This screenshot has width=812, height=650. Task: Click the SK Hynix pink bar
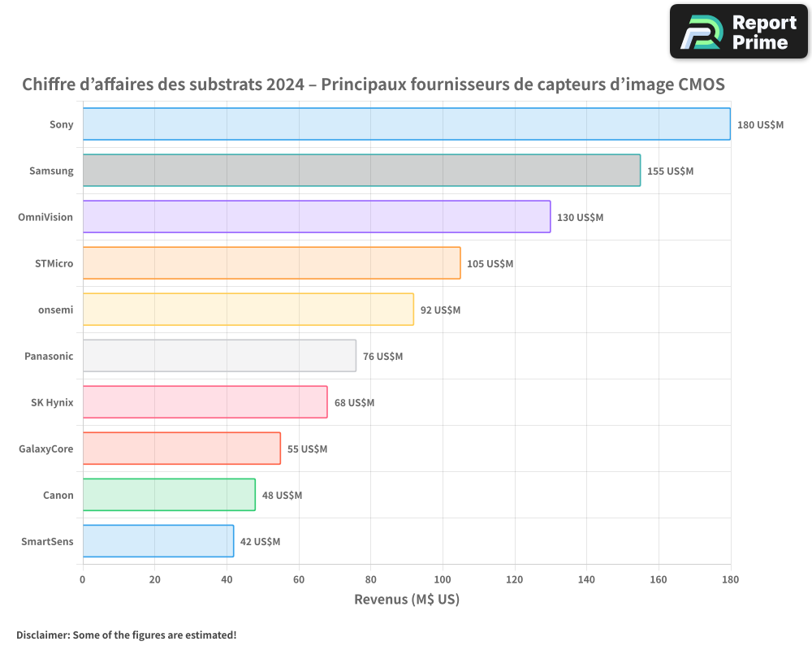(205, 402)
